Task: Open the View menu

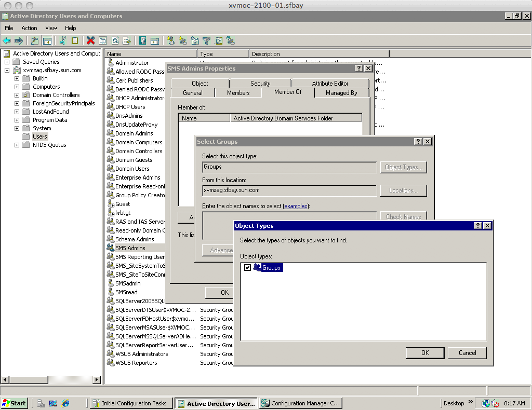Action: (51, 28)
